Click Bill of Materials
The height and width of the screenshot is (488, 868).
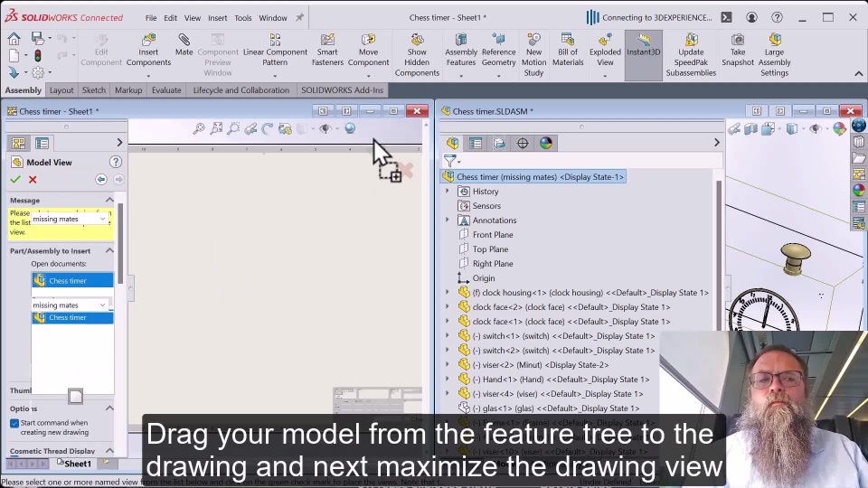(x=568, y=50)
